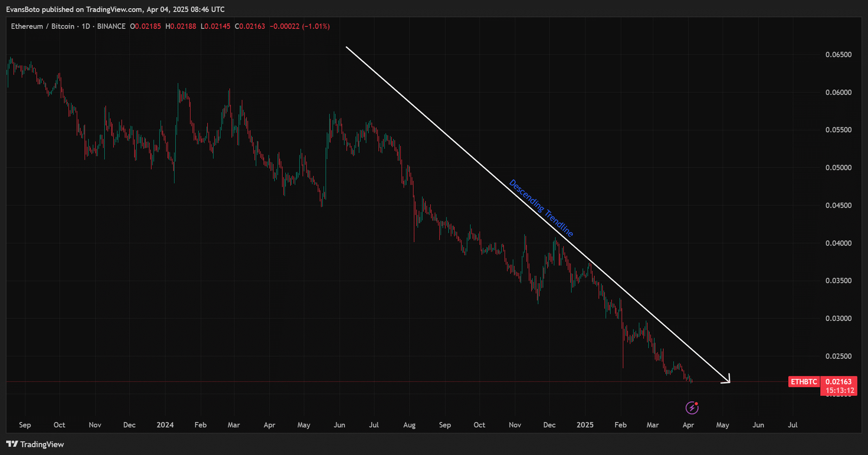868x455 pixels.
Task: Select the red ETHBTC symbol tag
Action: coord(803,382)
